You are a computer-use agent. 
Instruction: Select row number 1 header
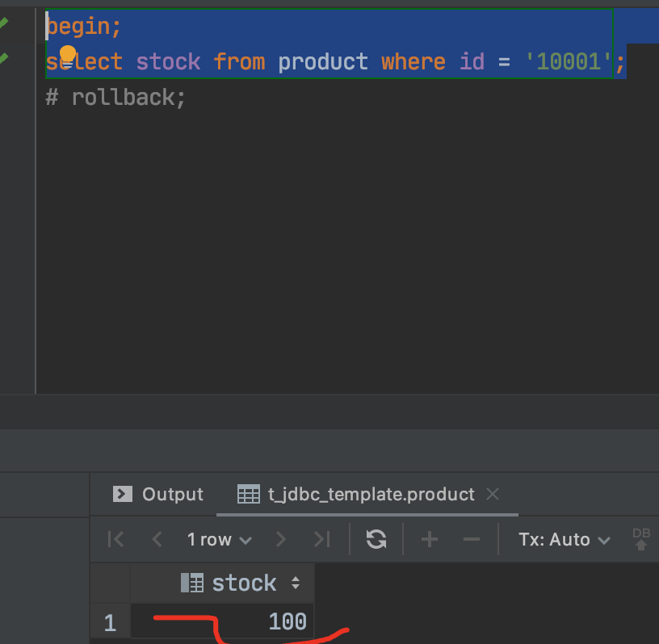pyautogui.click(x=110, y=622)
